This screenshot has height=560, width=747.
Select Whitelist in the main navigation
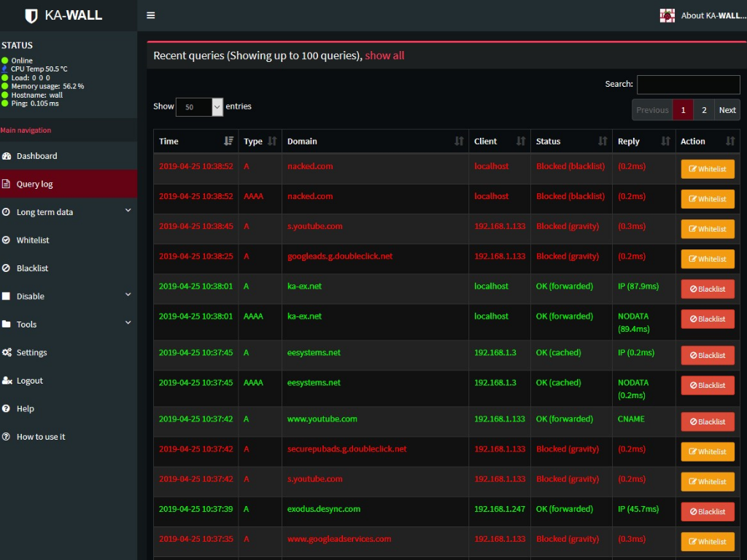pyautogui.click(x=69, y=240)
